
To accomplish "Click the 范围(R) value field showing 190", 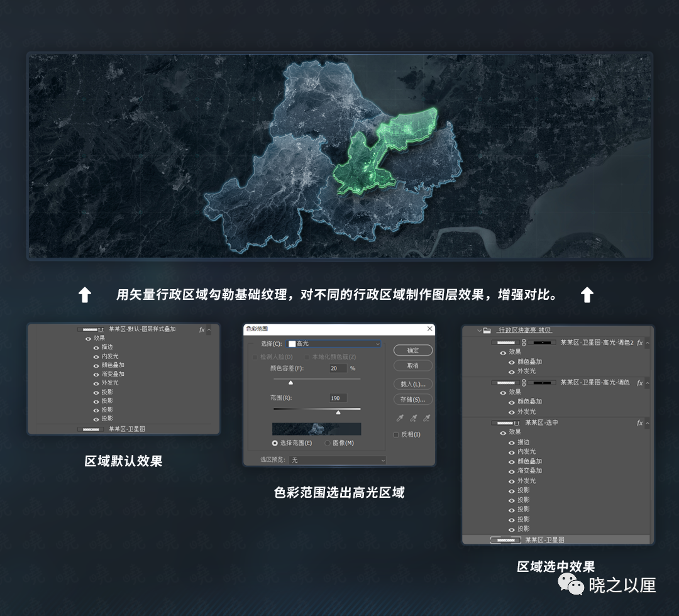I will click(338, 399).
